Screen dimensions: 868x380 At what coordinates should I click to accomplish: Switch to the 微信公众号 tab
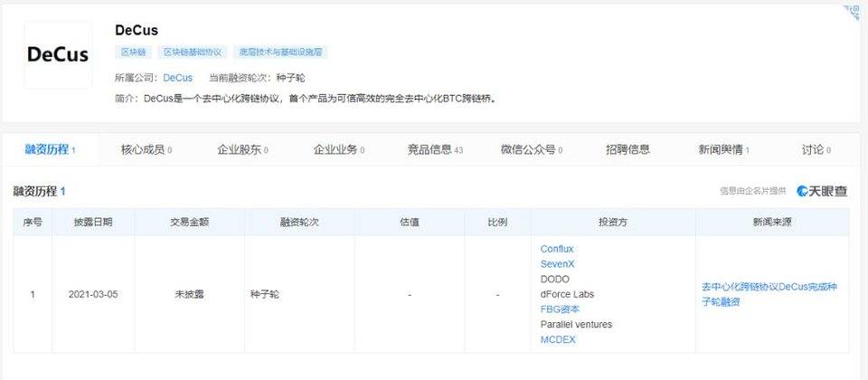[532, 149]
